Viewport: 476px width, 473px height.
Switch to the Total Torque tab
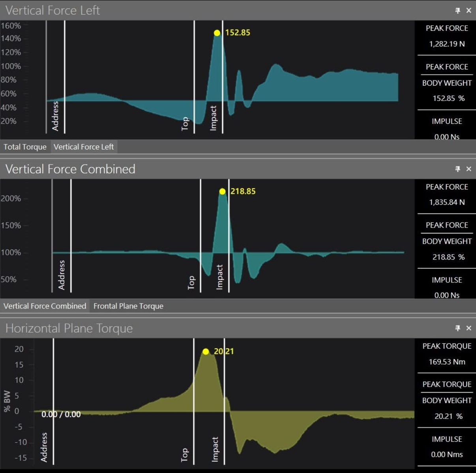click(x=25, y=147)
